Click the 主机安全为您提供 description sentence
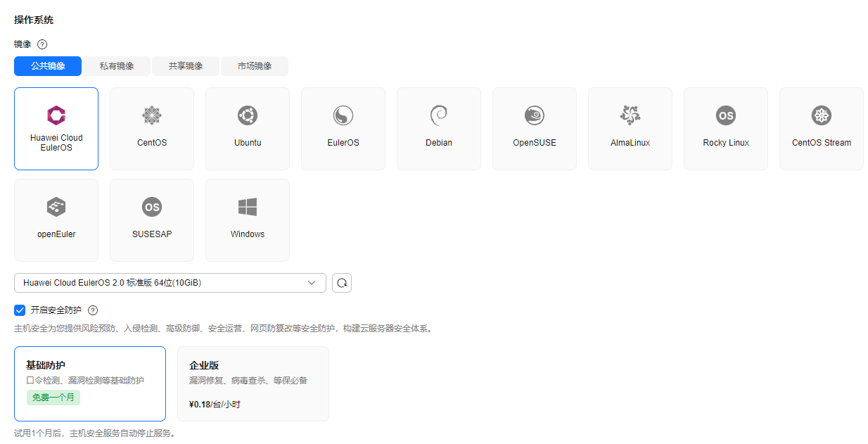Screen dimensions: 868x444 click(x=223, y=329)
